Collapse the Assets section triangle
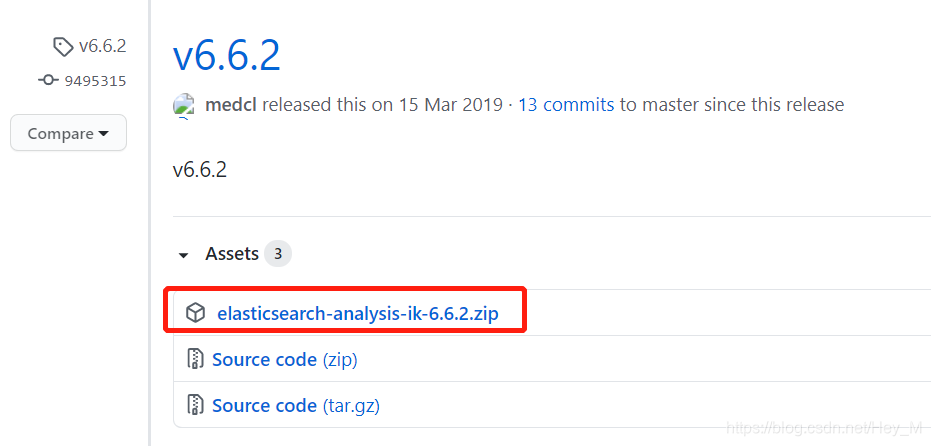Viewport: 931px width, 446px height. 183,255
